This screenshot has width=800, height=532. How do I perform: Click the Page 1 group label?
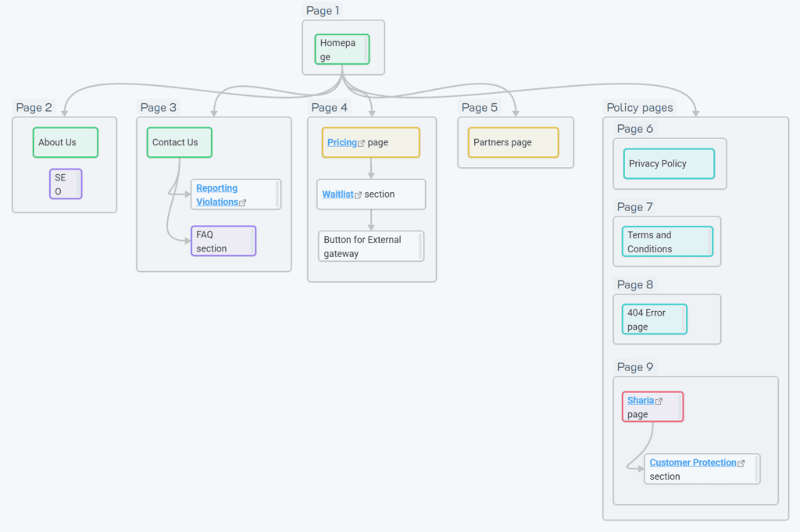[x=323, y=11]
